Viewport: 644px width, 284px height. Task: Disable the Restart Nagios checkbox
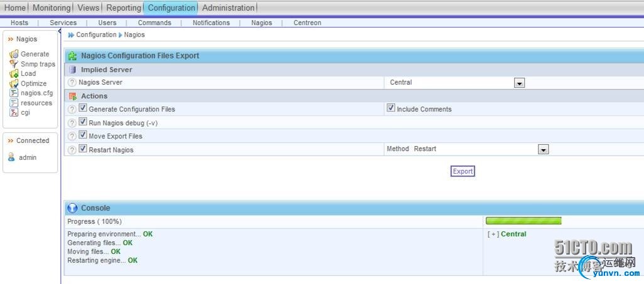(83, 149)
